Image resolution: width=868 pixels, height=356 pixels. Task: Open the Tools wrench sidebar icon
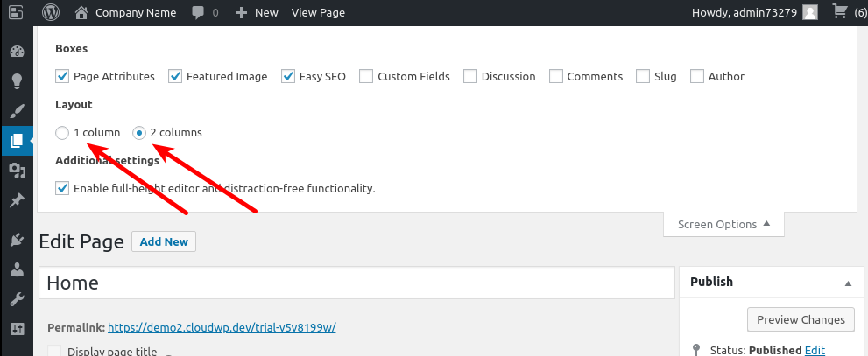[x=17, y=299]
